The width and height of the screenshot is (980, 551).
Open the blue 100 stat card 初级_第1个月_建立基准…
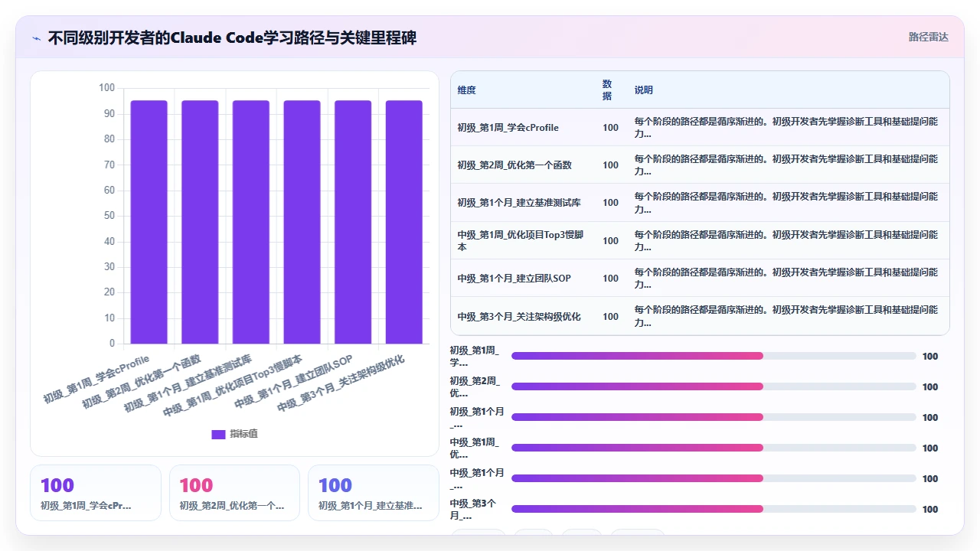374,493
